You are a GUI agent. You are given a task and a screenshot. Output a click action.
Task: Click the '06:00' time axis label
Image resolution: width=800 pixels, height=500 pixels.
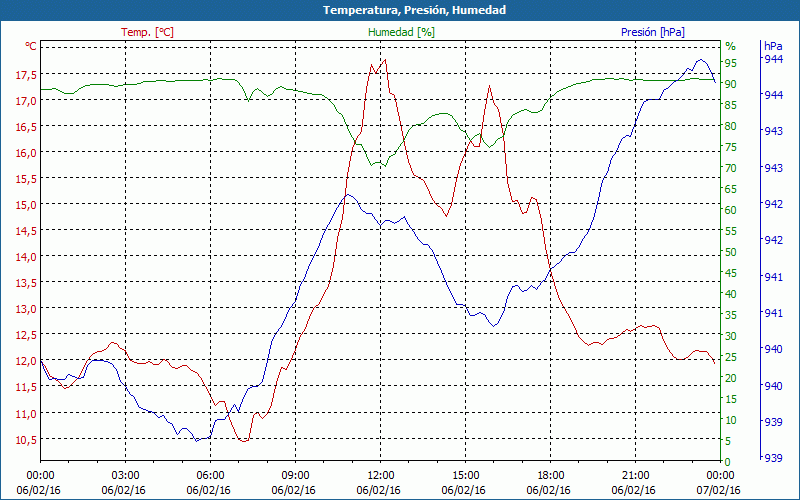[x=210, y=476]
